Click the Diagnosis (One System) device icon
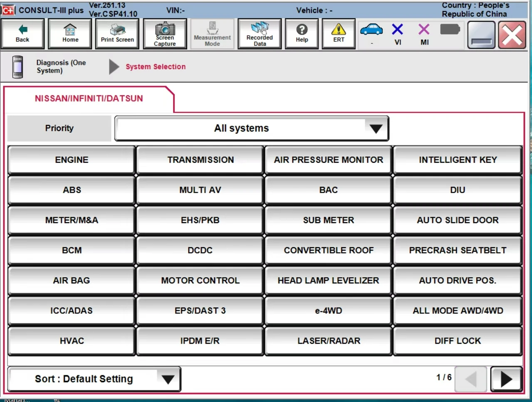 (x=17, y=67)
